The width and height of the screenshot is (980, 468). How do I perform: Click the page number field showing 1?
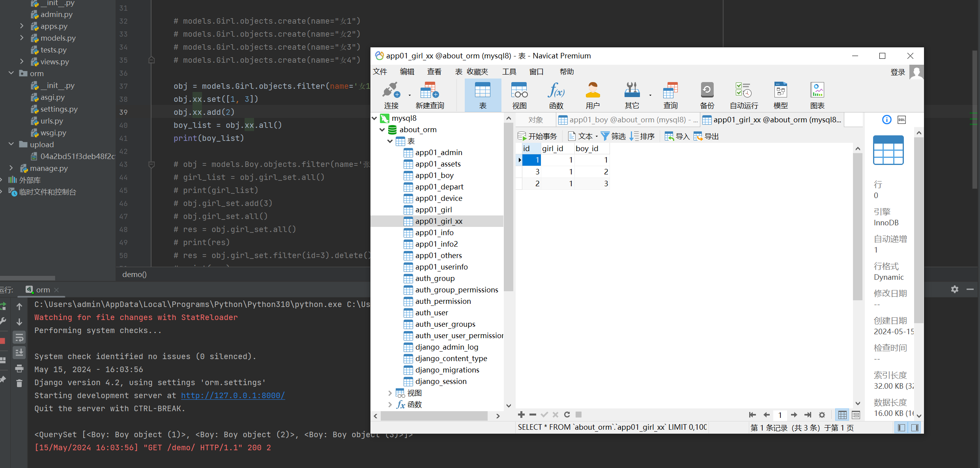[780, 415]
